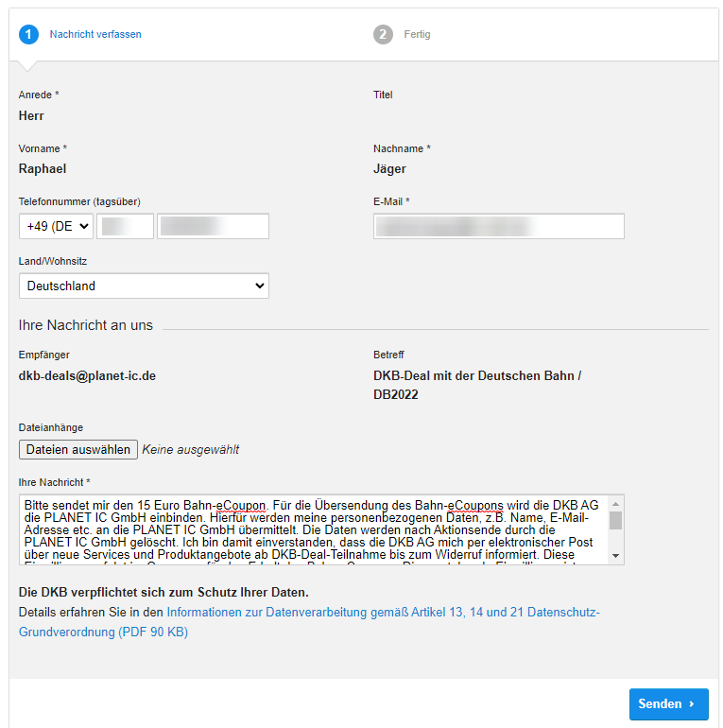The image size is (723, 728).
Task: Click the message text area scrollbar thumb
Action: pyautogui.click(x=616, y=521)
